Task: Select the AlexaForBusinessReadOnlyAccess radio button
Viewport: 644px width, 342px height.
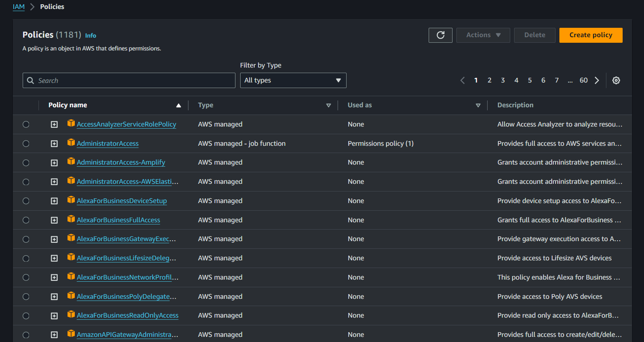Action: [x=26, y=315]
